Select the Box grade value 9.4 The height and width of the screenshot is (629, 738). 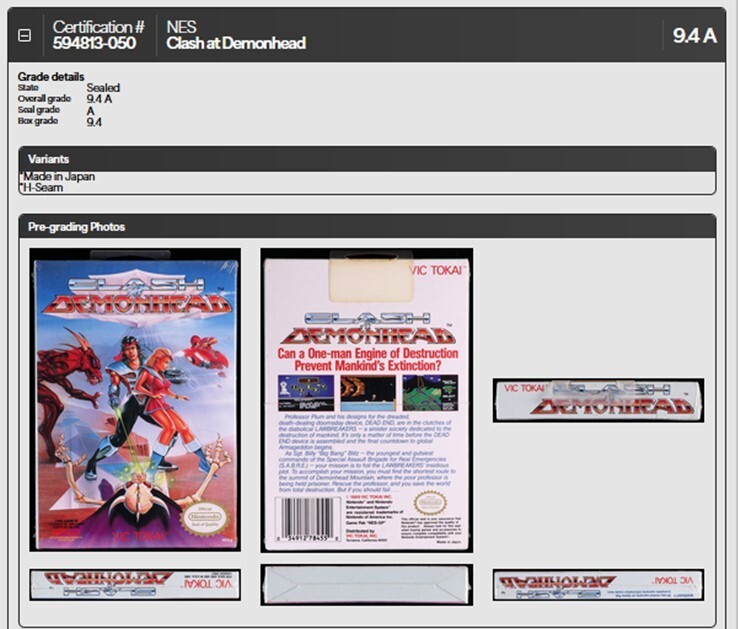click(94, 122)
